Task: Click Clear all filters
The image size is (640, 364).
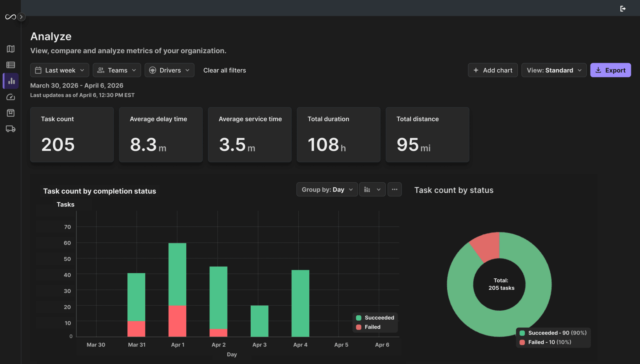Action: [225, 70]
